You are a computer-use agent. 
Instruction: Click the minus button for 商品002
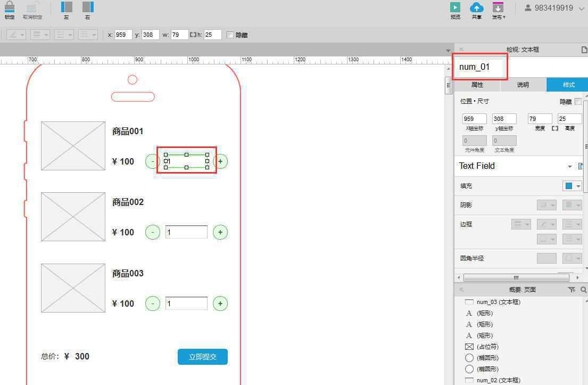tap(153, 232)
